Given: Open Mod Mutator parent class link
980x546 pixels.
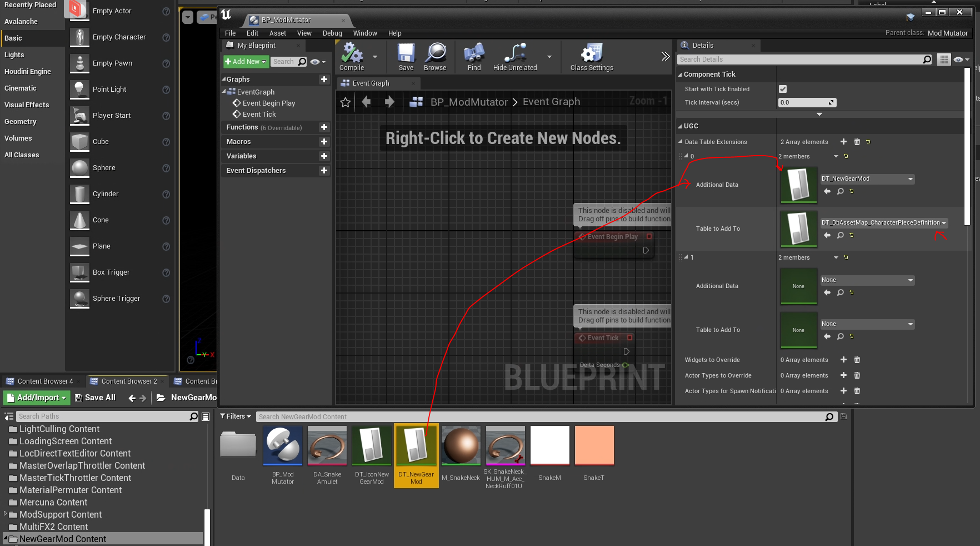Looking at the screenshot, I should point(948,33).
